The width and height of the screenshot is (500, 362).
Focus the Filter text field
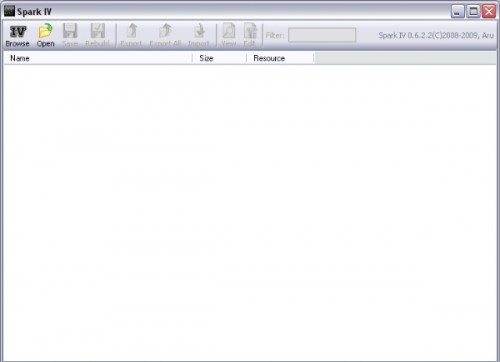pos(322,35)
